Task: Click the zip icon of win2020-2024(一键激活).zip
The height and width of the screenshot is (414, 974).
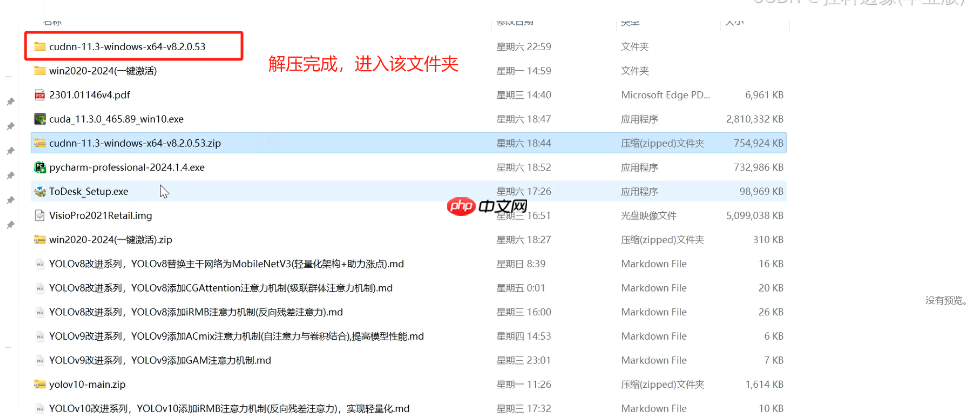Action: 40,240
